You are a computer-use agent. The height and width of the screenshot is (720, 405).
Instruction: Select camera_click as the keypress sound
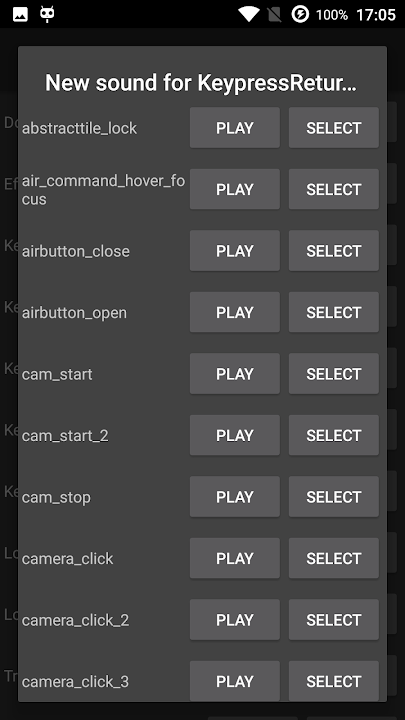pyautogui.click(x=334, y=558)
